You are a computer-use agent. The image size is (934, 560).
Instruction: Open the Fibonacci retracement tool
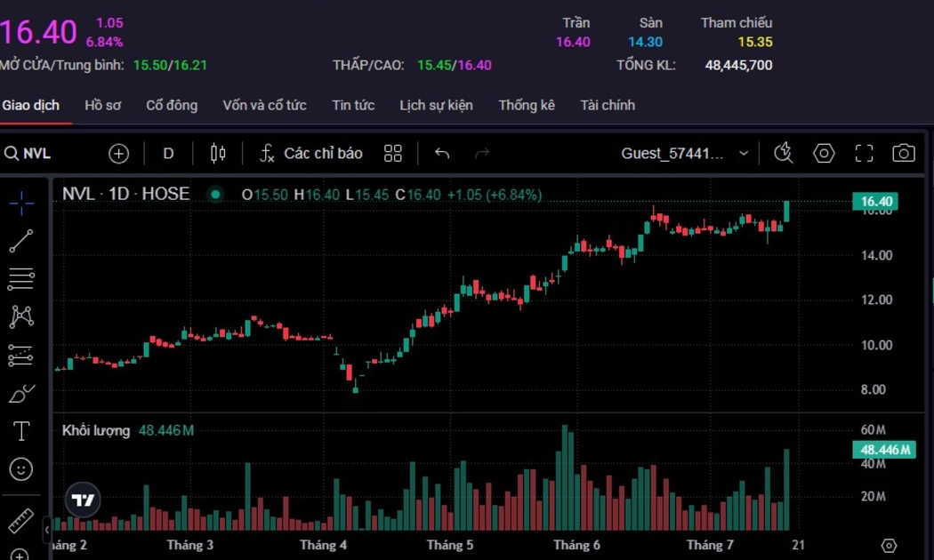click(21, 279)
